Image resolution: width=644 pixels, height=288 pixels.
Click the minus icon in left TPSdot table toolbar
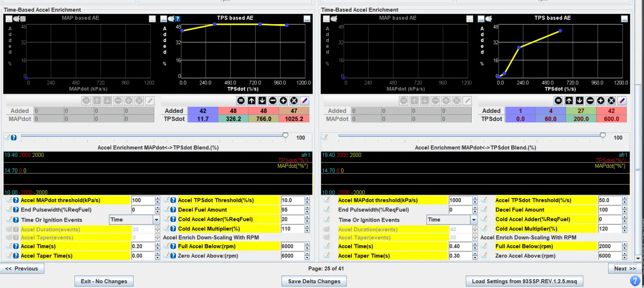pyautogui.click(x=272, y=101)
